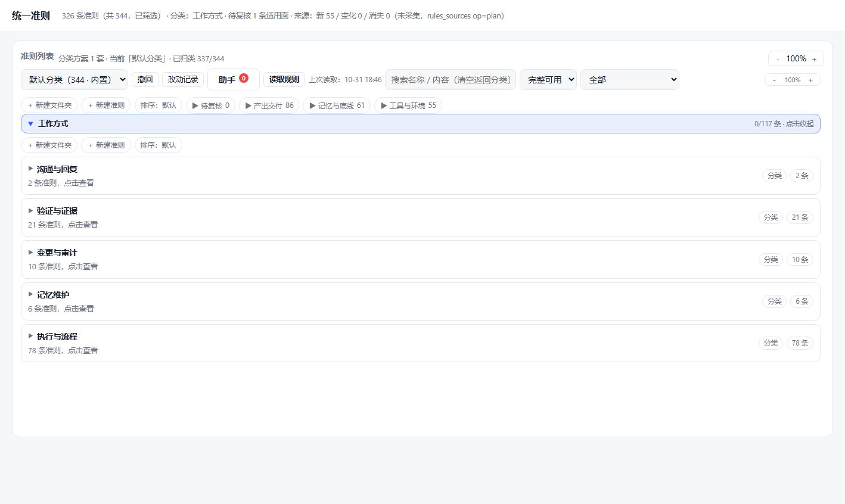Click 新建文件夹 beside the 待复核 chip

[x=49, y=105]
